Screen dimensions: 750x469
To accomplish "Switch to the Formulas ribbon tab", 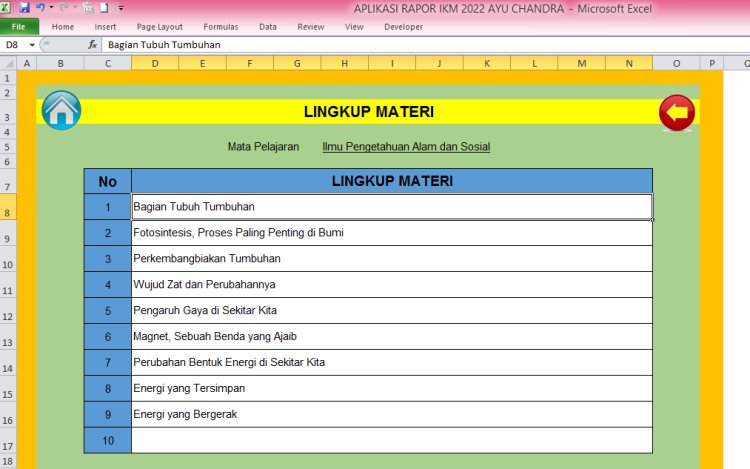I will 220,27.
